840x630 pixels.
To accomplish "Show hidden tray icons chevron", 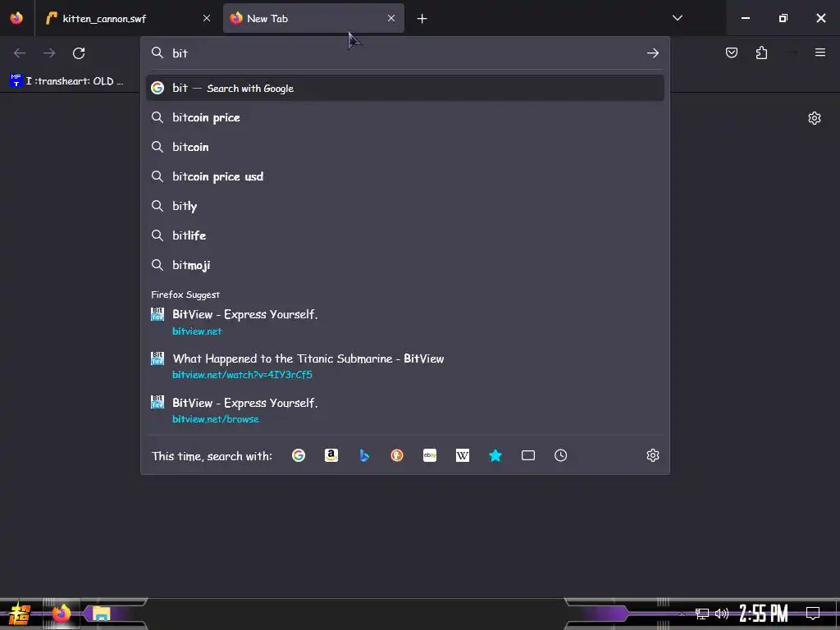I will (x=682, y=614).
